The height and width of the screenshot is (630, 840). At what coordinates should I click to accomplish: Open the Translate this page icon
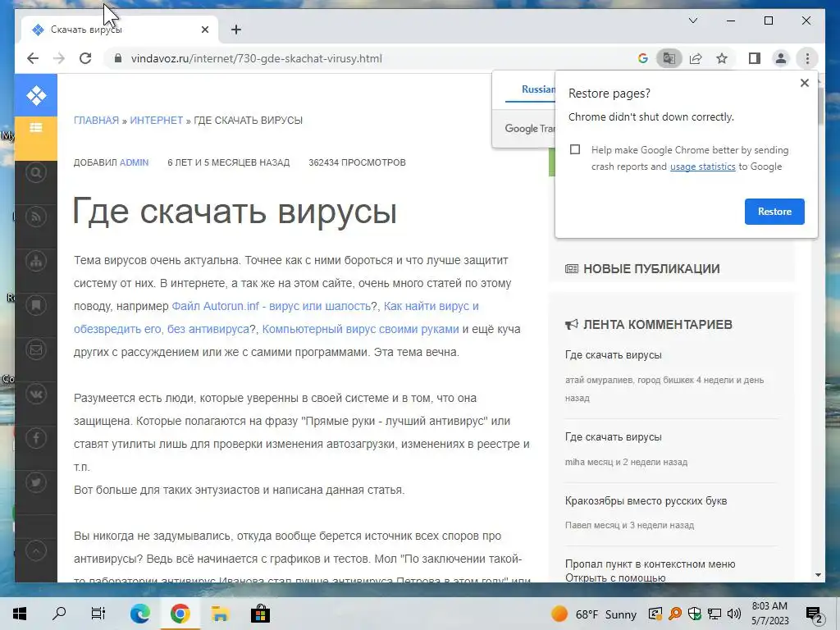tap(669, 58)
